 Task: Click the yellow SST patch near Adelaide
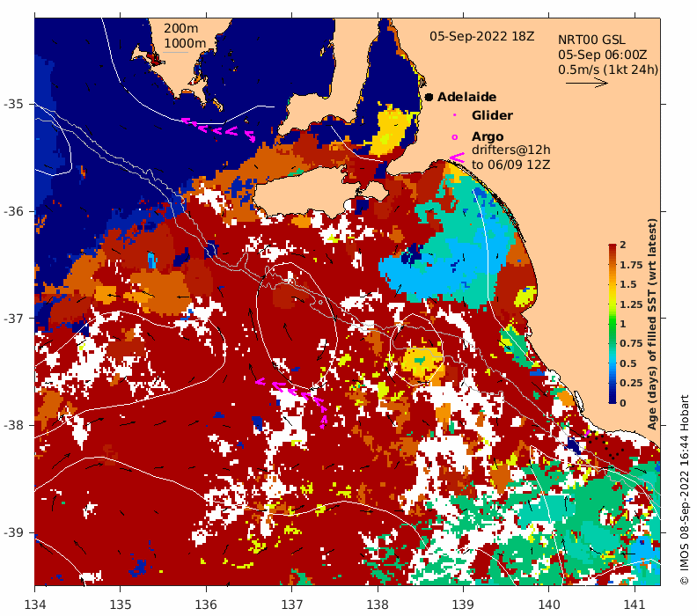coord(393,128)
